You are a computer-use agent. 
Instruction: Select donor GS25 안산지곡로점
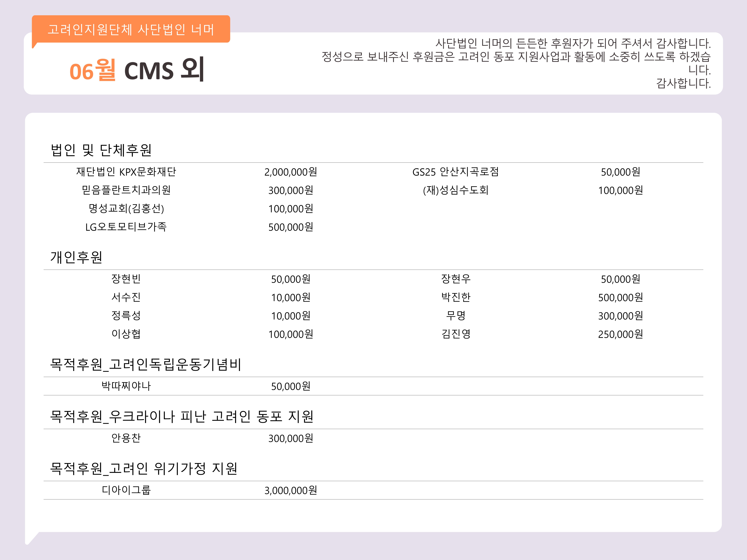[x=456, y=172]
